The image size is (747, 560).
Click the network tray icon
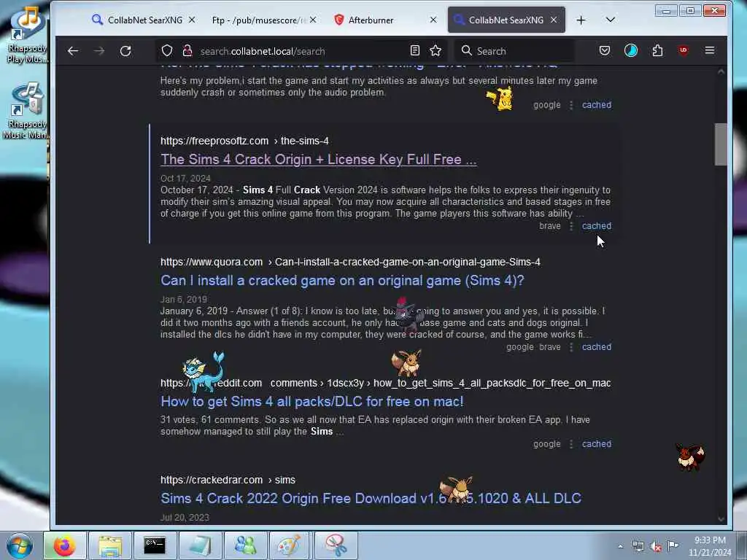pyautogui.click(x=638, y=547)
